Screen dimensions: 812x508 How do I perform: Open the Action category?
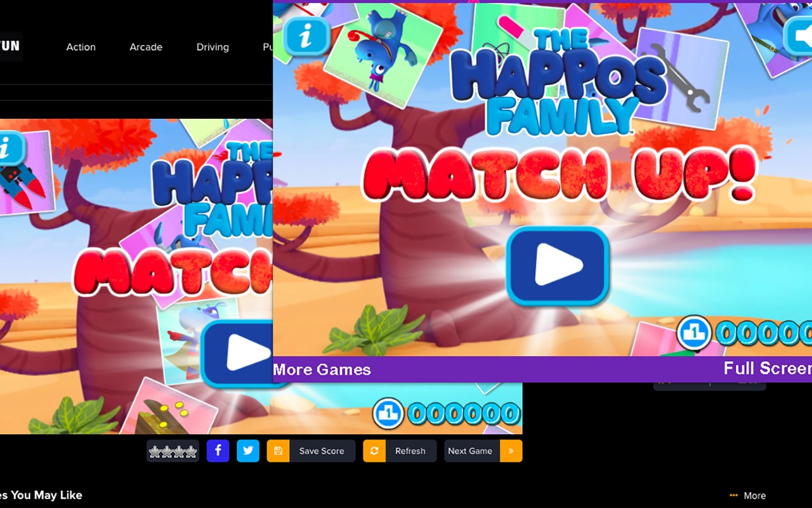81,47
